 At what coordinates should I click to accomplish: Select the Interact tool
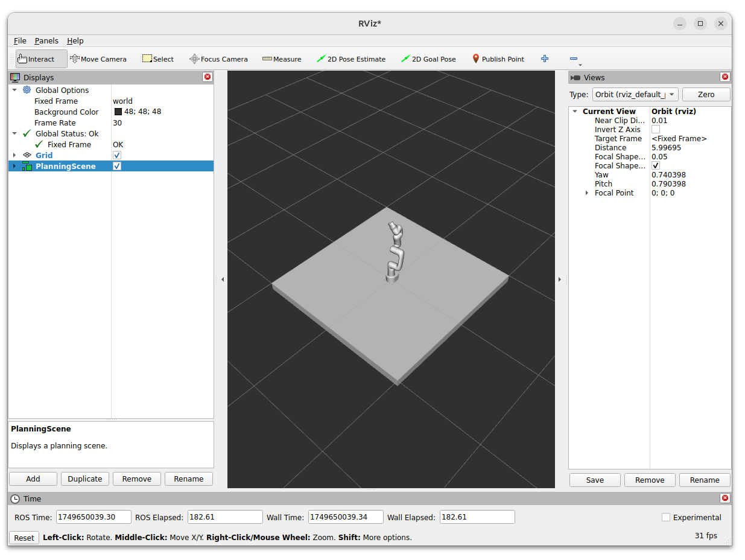tap(41, 59)
